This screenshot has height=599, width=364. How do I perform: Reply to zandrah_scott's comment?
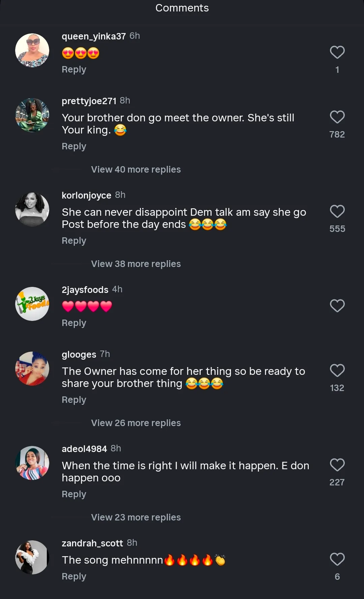tap(74, 576)
